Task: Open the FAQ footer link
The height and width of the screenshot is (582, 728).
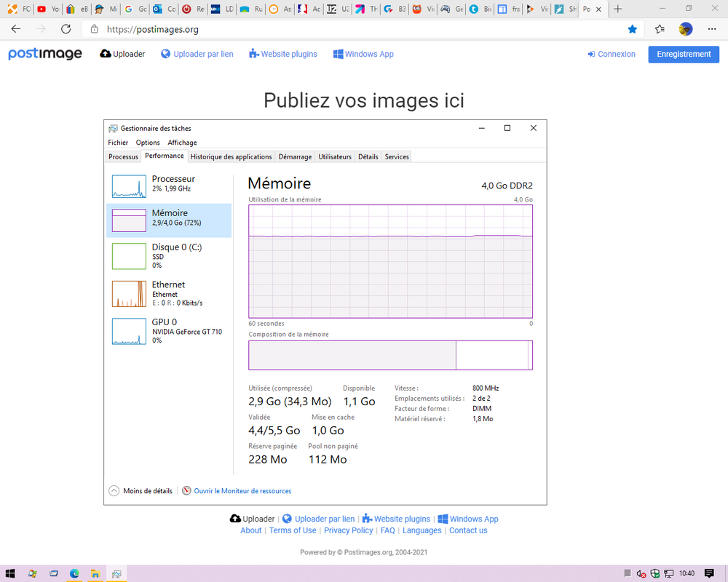Action: tap(388, 530)
